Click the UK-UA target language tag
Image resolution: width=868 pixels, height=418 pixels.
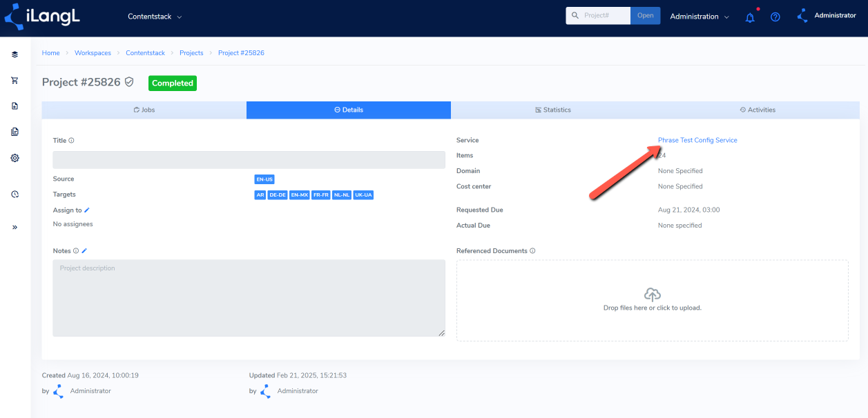(x=364, y=195)
